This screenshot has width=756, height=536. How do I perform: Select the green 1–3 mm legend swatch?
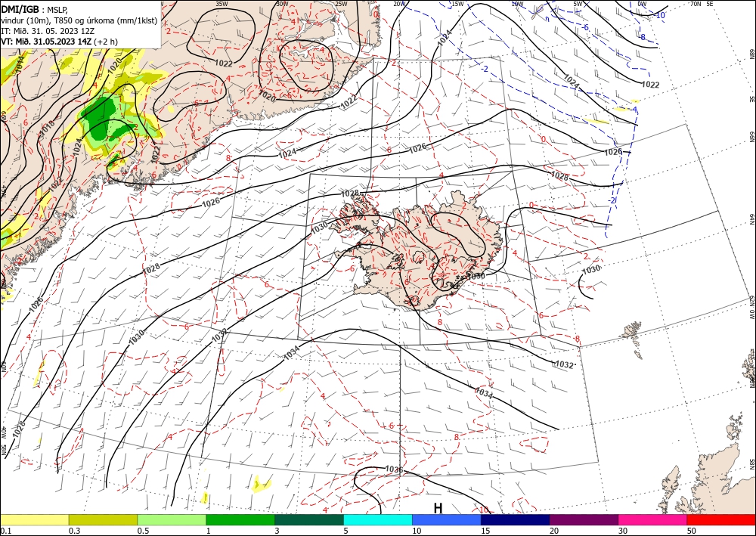(x=240, y=519)
